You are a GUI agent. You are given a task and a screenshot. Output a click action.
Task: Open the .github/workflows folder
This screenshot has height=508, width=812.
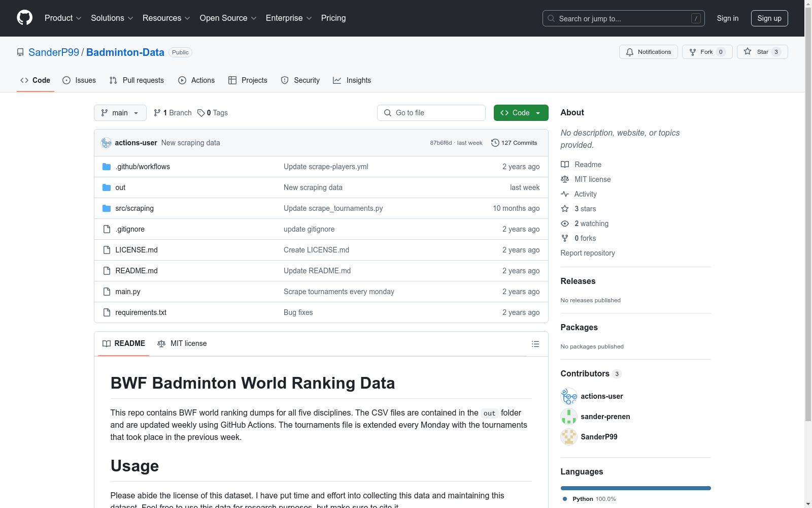(x=143, y=167)
